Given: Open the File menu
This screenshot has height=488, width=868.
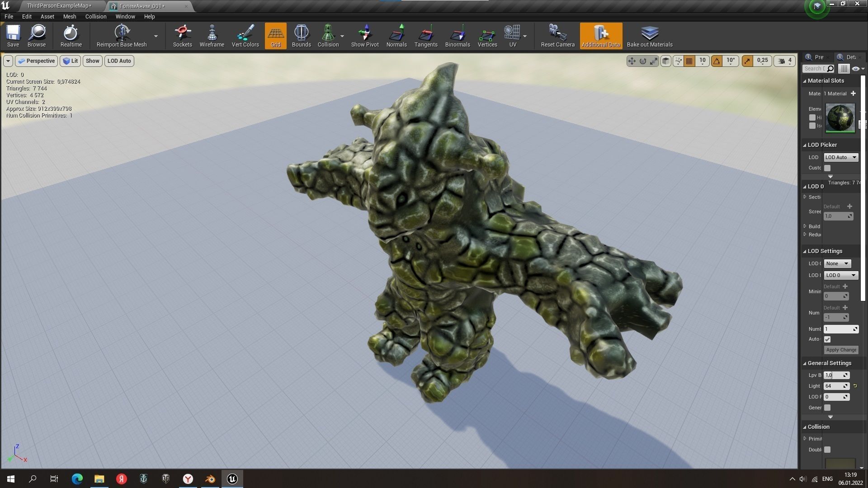Looking at the screenshot, I should click(9, 16).
